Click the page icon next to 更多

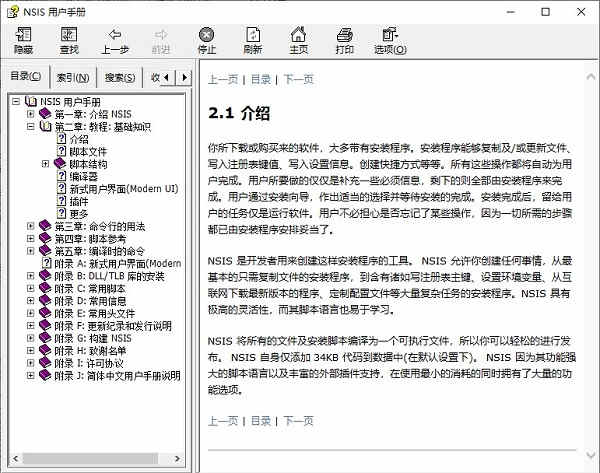click(61, 213)
